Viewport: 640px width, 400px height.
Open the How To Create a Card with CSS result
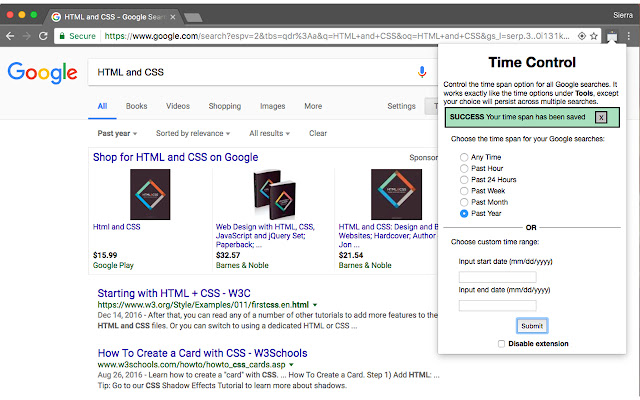202,353
